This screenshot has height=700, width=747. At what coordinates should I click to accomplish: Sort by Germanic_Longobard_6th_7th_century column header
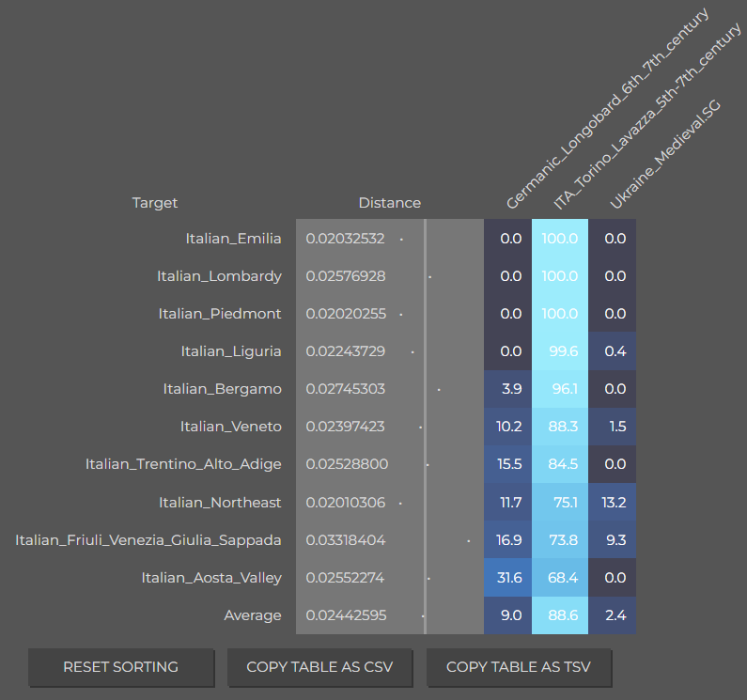click(x=607, y=109)
